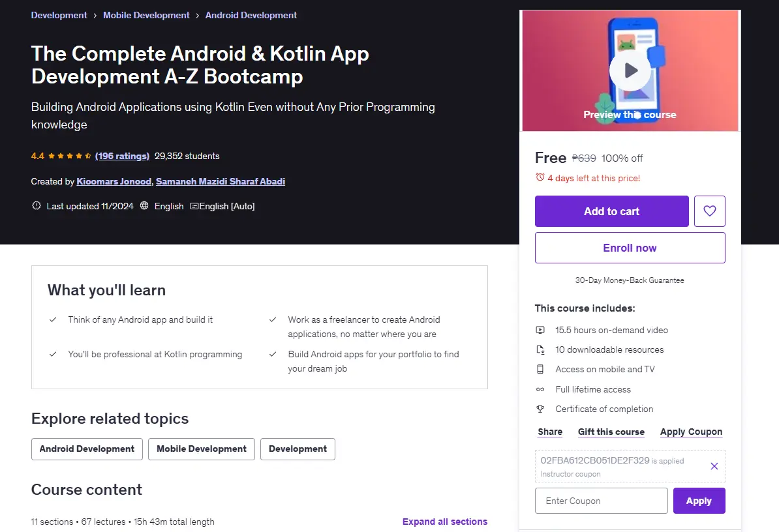779x532 pixels.
Task: Click the downloadable resources file icon
Action: coord(540,350)
